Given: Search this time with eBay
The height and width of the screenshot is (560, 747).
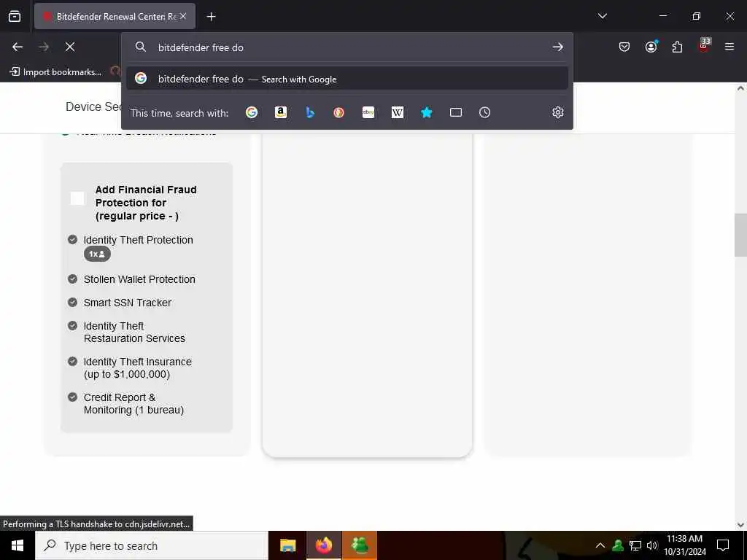Looking at the screenshot, I should (368, 112).
